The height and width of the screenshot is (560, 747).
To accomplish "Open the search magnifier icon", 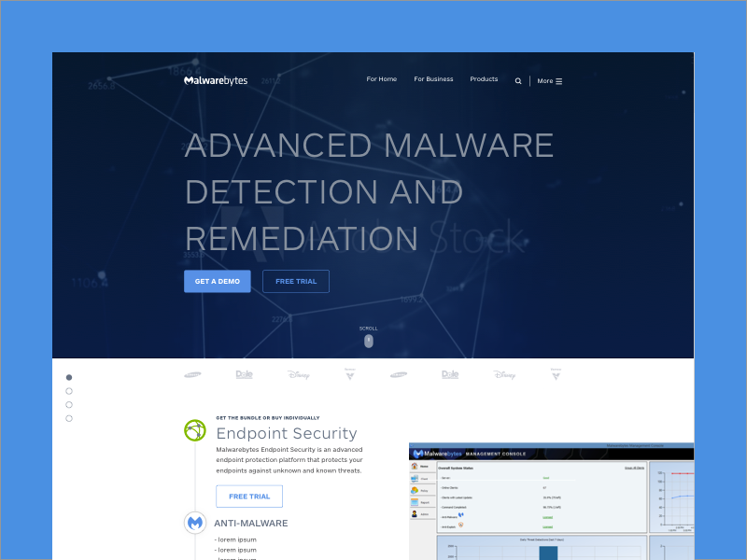I will pyautogui.click(x=518, y=81).
